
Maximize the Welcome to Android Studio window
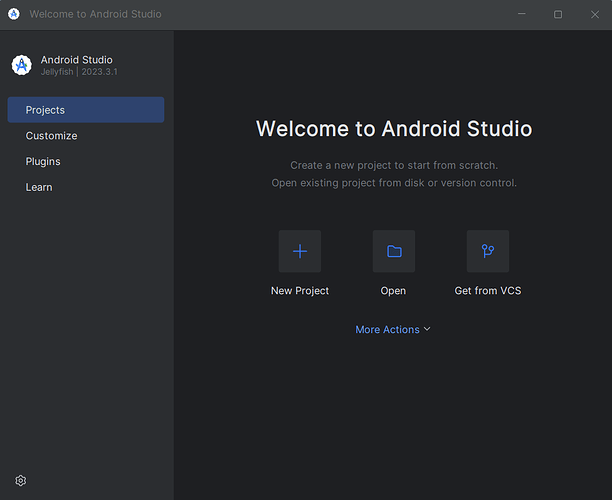tap(558, 14)
